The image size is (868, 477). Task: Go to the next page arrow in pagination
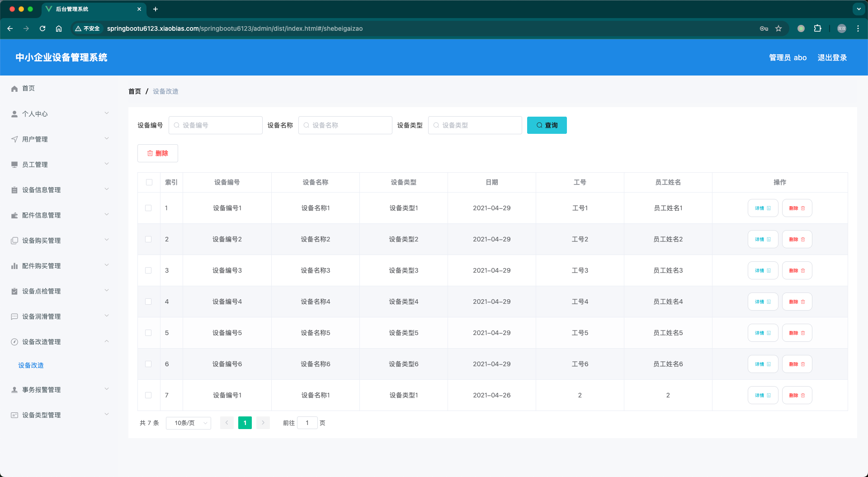pos(263,423)
